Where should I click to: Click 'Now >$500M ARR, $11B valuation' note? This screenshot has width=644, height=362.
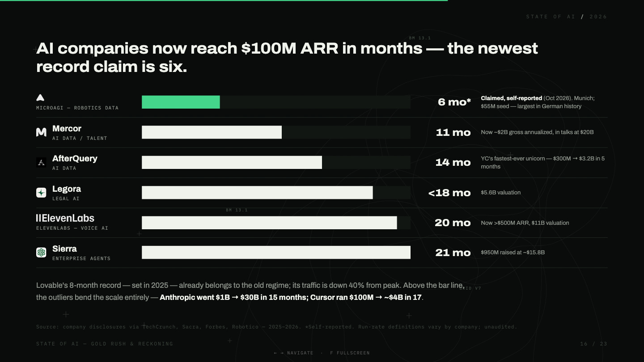click(525, 223)
